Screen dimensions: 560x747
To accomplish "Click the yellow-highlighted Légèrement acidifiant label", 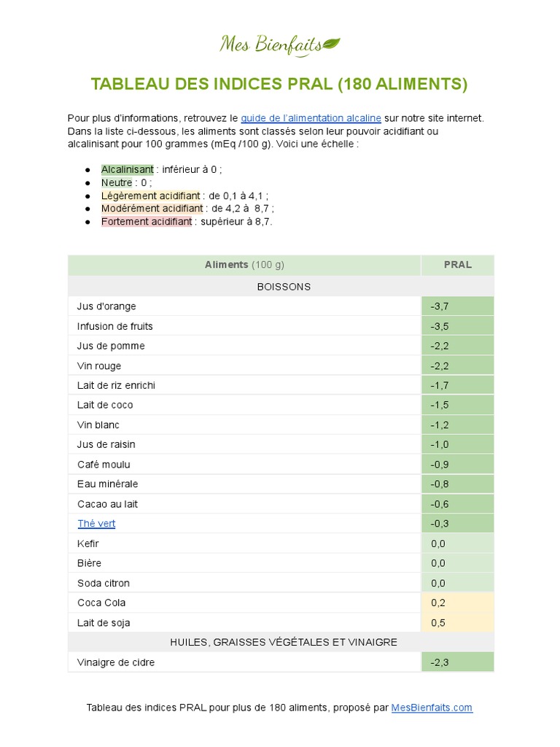I will (x=150, y=196).
